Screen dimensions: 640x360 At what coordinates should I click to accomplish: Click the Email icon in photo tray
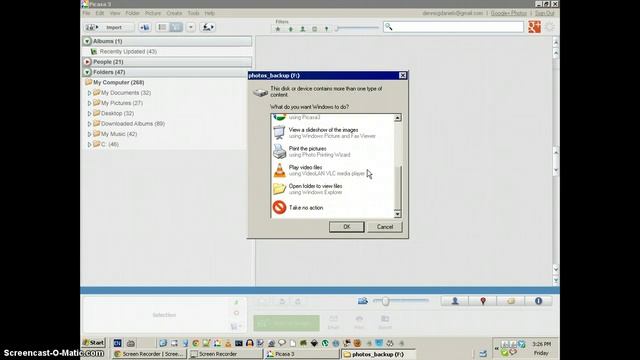click(333, 322)
